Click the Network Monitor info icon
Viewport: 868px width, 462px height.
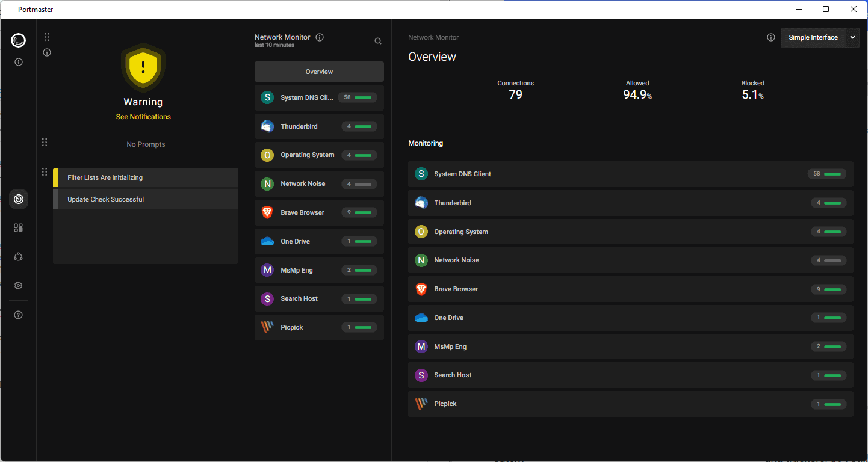coord(320,37)
